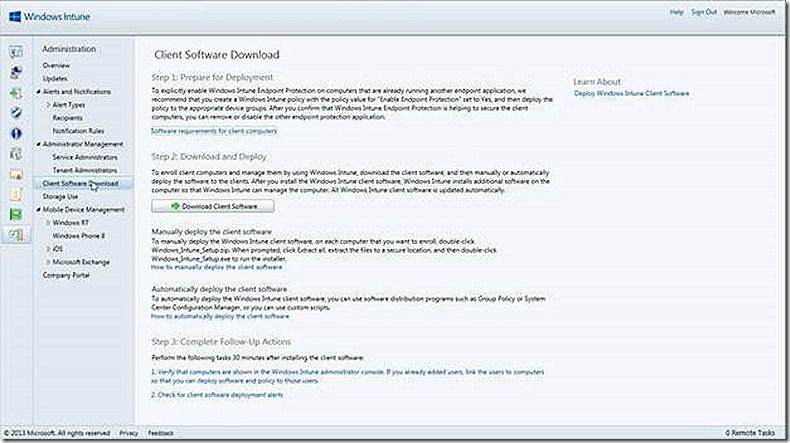Click the Client Software Download page heading

coord(217,55)
